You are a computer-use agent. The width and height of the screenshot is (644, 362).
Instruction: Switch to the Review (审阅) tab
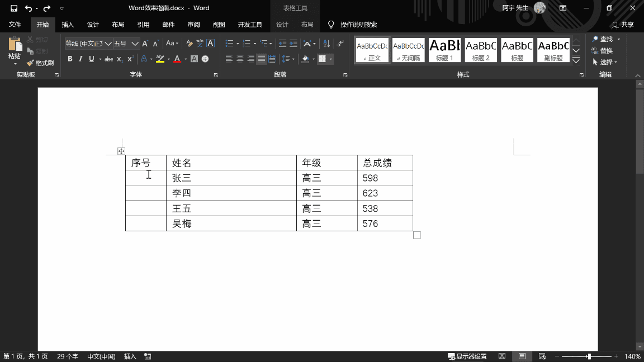[x=193, y=25]
